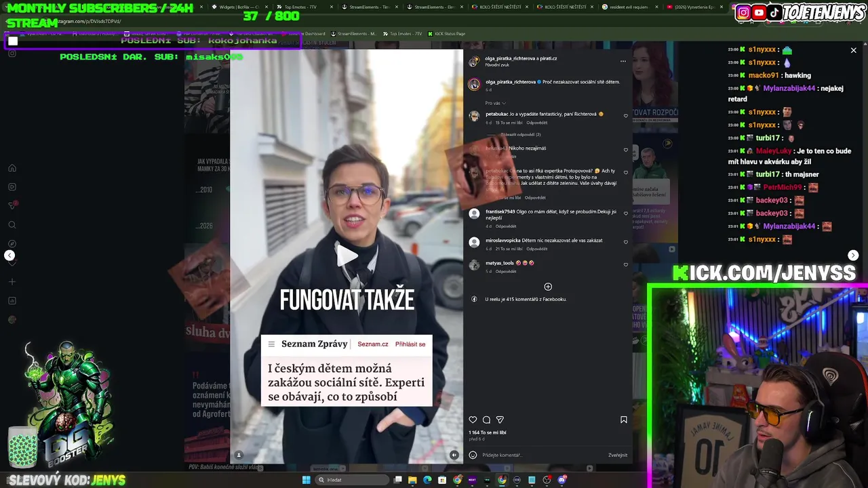The width and height of the screenshot is (868, 488).
Task: Go to next post arrow
Action: [853, 256]
